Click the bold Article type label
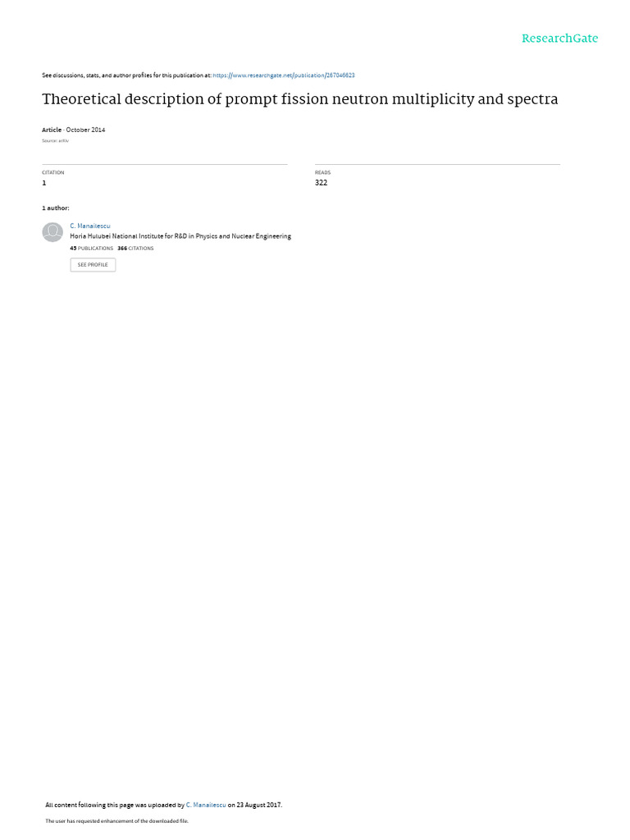 click(52, 130)
